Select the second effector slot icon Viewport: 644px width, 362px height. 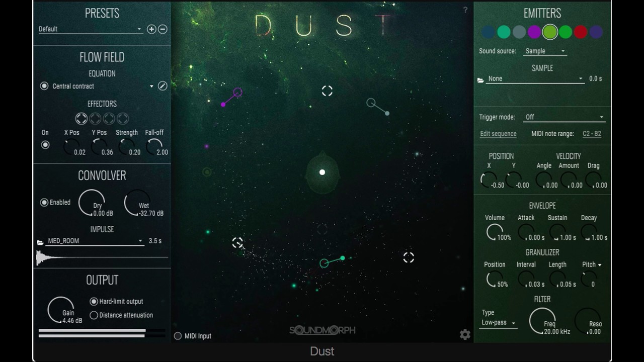pyautogui.click(x=95, y=119)
